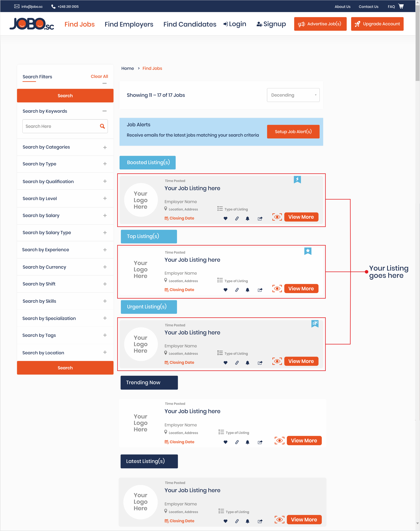Viewport: 420px width, 531px height.
Task: Open the shopping cart icon in top bar
Action: (401, 6)
